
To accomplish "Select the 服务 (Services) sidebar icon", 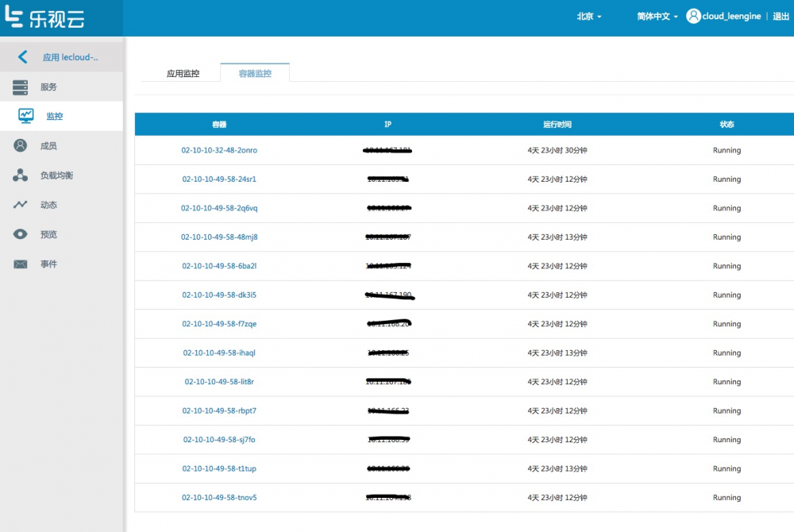I will tap(21, 87).
